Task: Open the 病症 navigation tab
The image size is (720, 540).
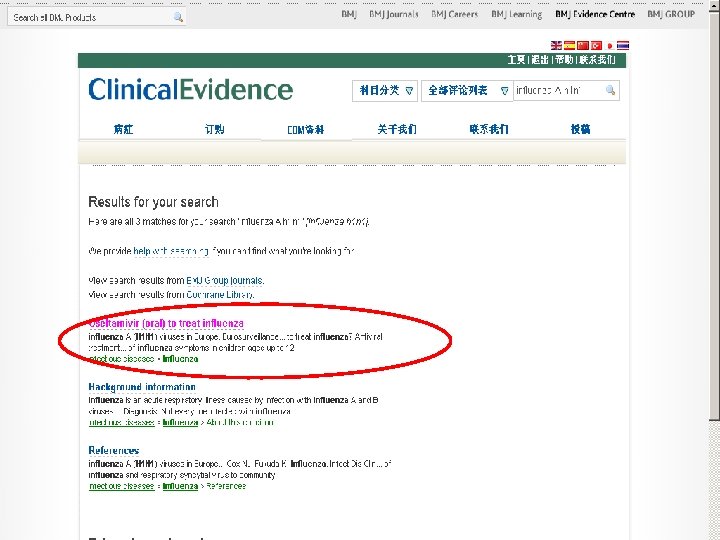Action: [124, 129]
